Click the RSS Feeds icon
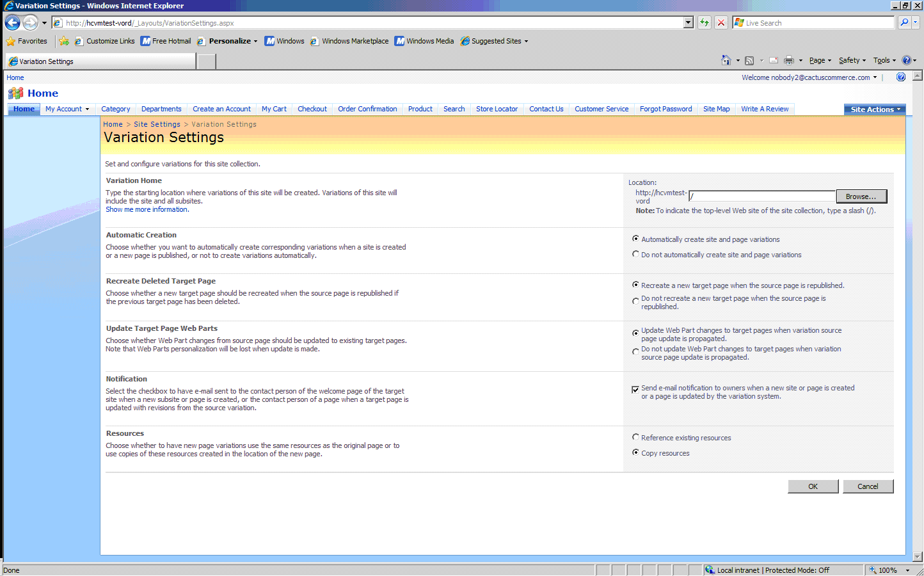The height and width of the screenshot is (576, 924). (749, 60)
